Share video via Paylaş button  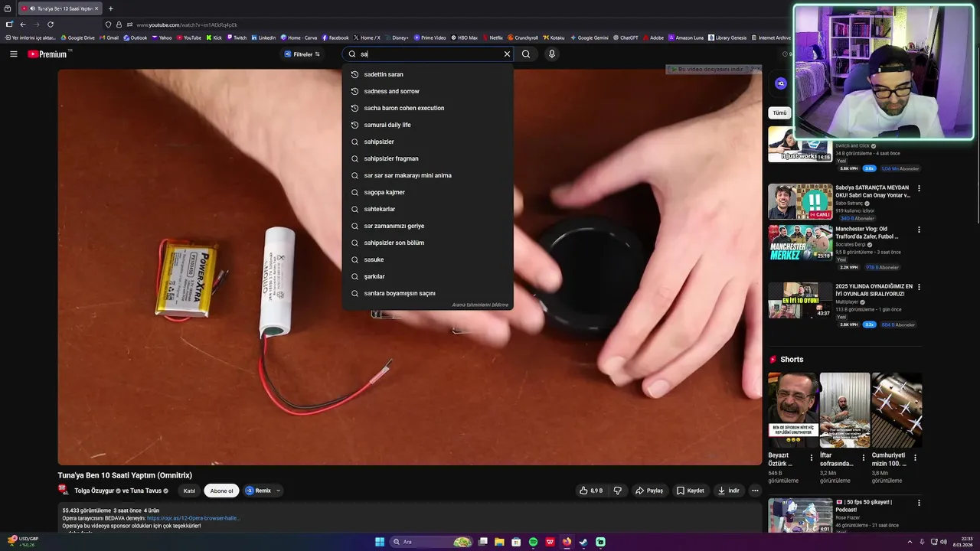[649, 491]
